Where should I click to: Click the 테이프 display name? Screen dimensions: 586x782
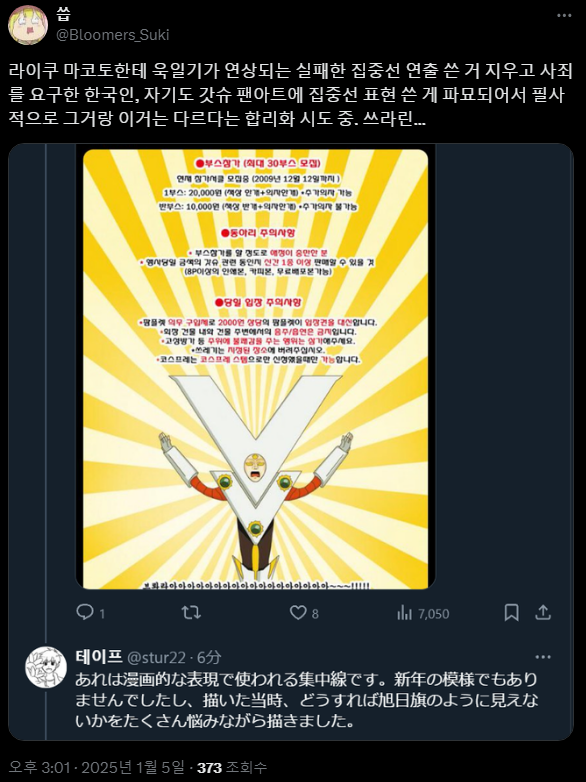[x=99, y=657]
